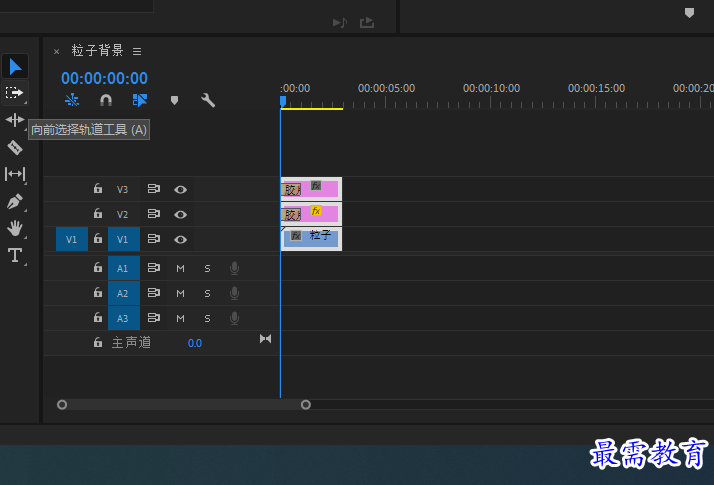This screenshot has width=714, height=485.
Task: Toggle lock on track A2
Action: click(97, 292)
